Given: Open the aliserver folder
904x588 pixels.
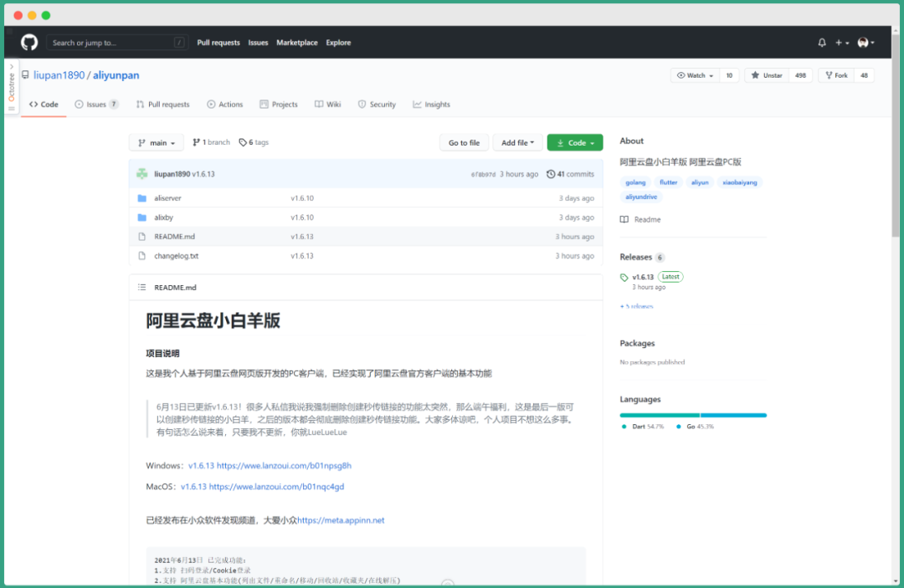Looking at the screenshot, I should click(167, 198).
